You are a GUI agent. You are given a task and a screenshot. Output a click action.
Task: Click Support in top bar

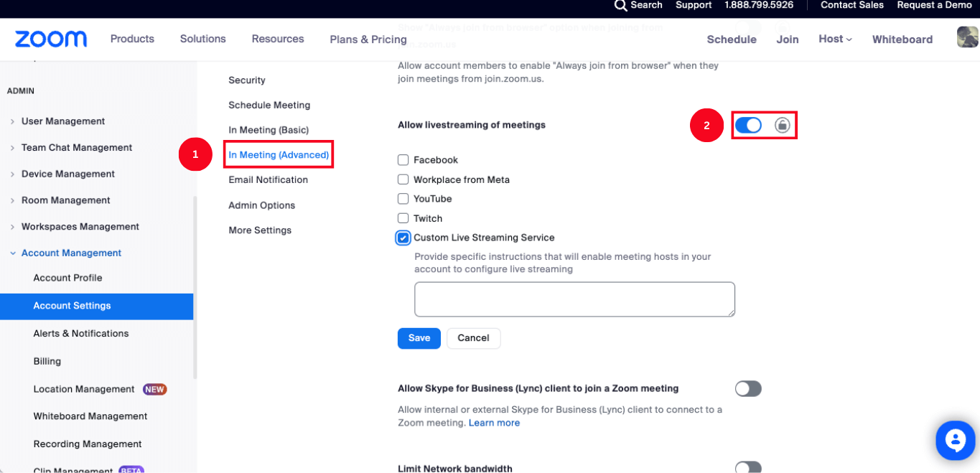(694, 5)
